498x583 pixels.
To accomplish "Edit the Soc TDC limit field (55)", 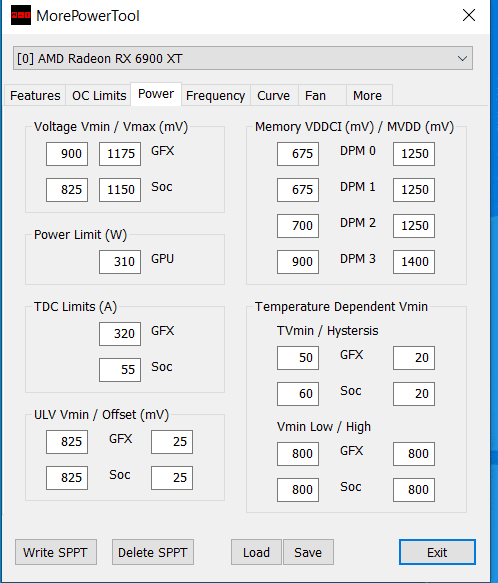I will 120,370.
